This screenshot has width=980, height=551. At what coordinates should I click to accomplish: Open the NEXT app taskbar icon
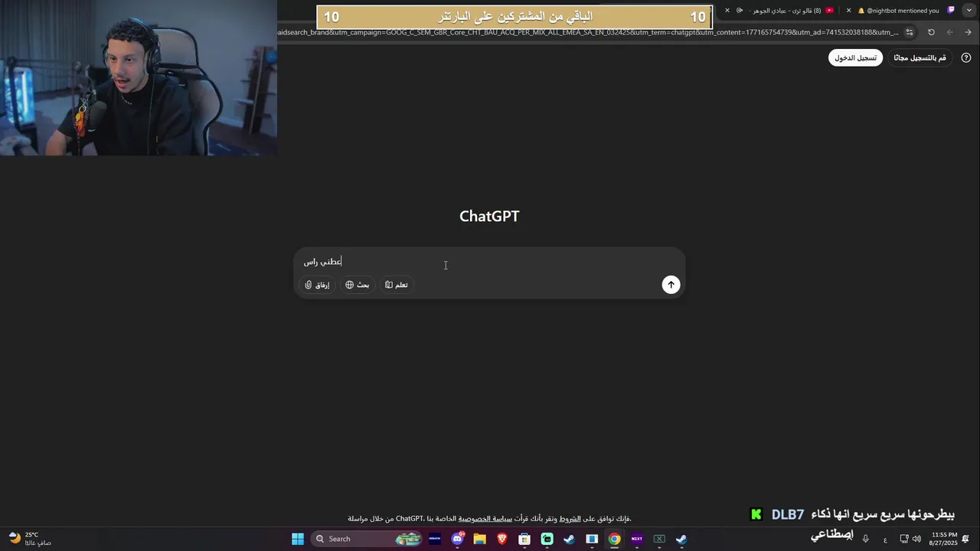[636, 539]
